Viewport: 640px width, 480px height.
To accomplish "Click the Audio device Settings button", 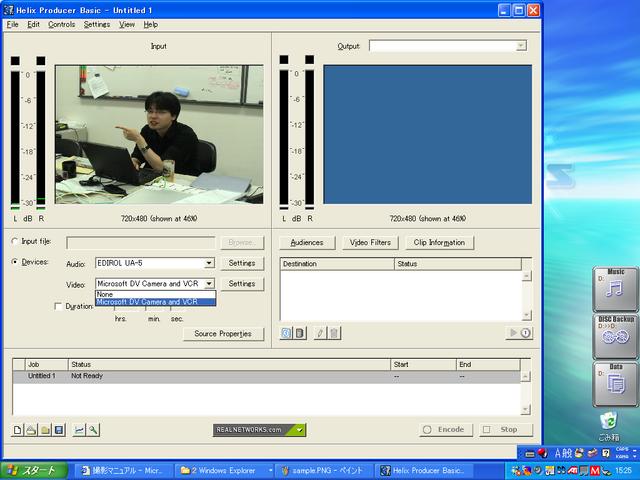I will click(242, 263).
